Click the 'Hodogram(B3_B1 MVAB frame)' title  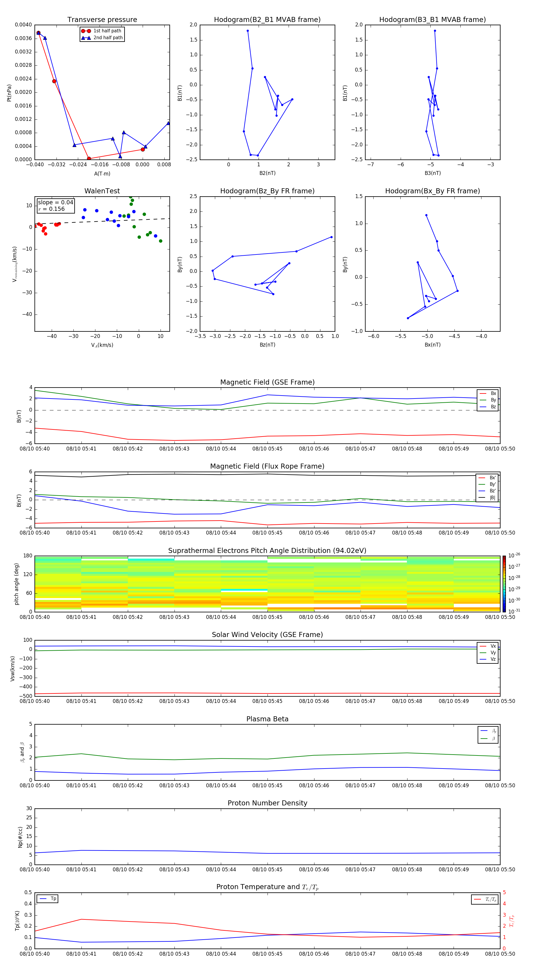click(432, 20)
